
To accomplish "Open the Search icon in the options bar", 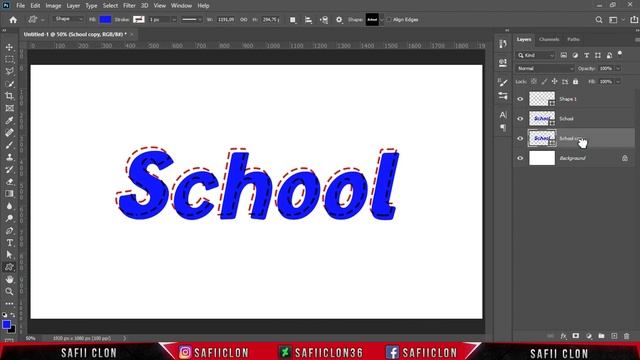I will pos(599,20).
